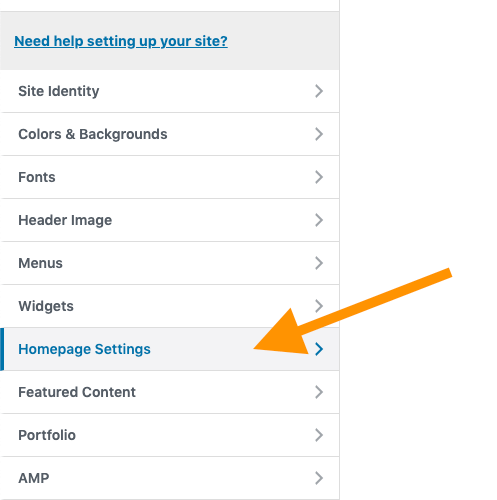Go to the Menus section
Viewport: 497px width, 500px height.
pyautogui.click(x=170, y=263)
